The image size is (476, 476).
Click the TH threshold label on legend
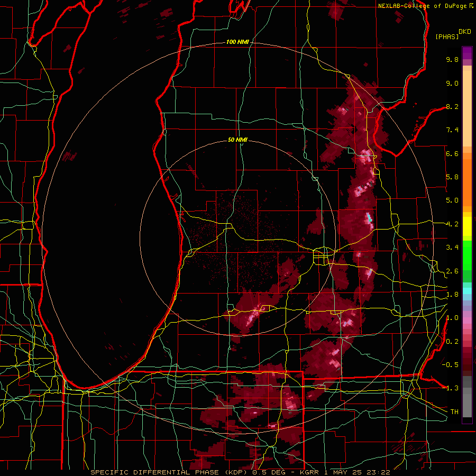coord(454,412)
